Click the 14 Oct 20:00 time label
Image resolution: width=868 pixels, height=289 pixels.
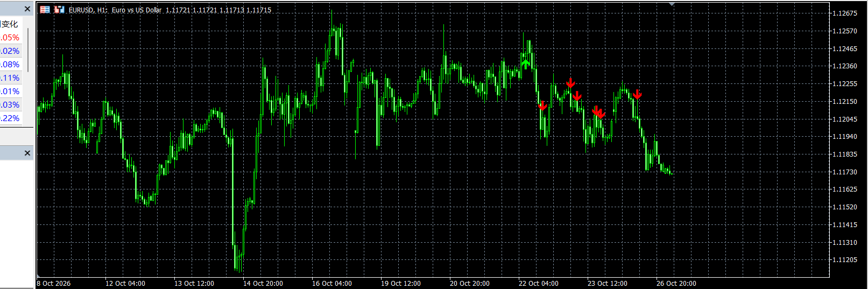click(x=263, y=284)
